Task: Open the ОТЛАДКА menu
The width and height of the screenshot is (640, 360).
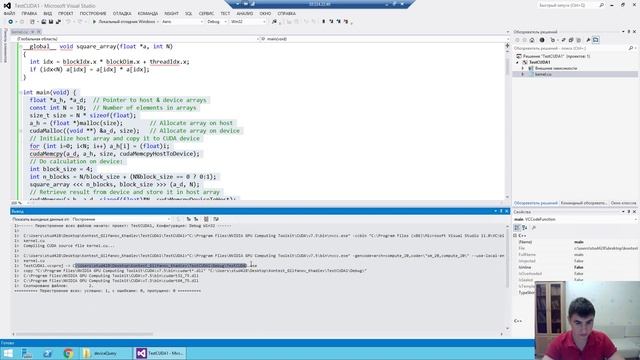Action: pos(122,13)
